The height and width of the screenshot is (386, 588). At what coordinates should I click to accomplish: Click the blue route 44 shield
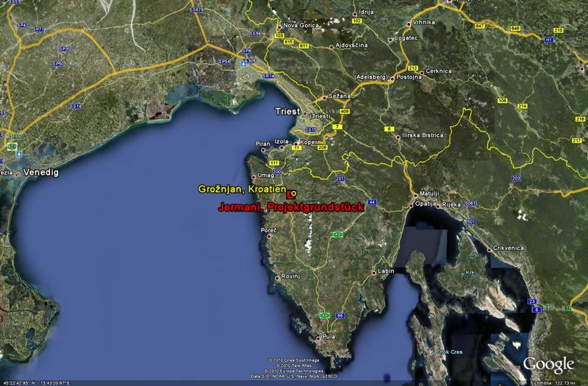(x=373, y=201)
